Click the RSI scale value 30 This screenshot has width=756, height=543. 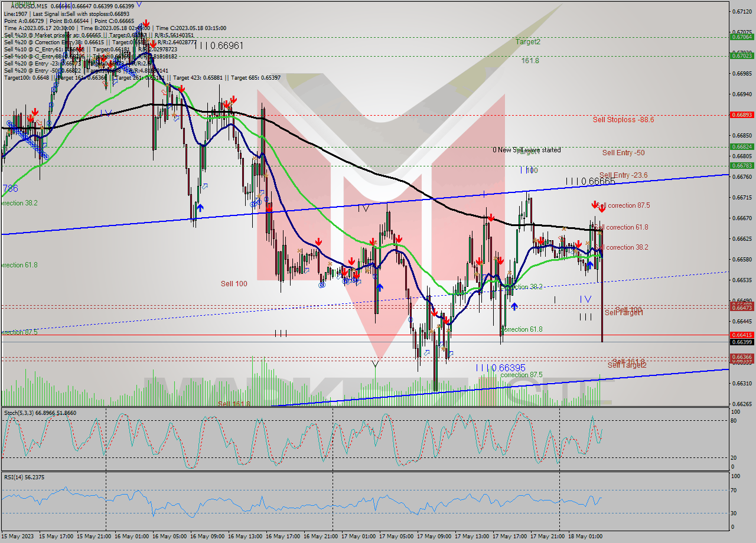(x=734, y=512)
